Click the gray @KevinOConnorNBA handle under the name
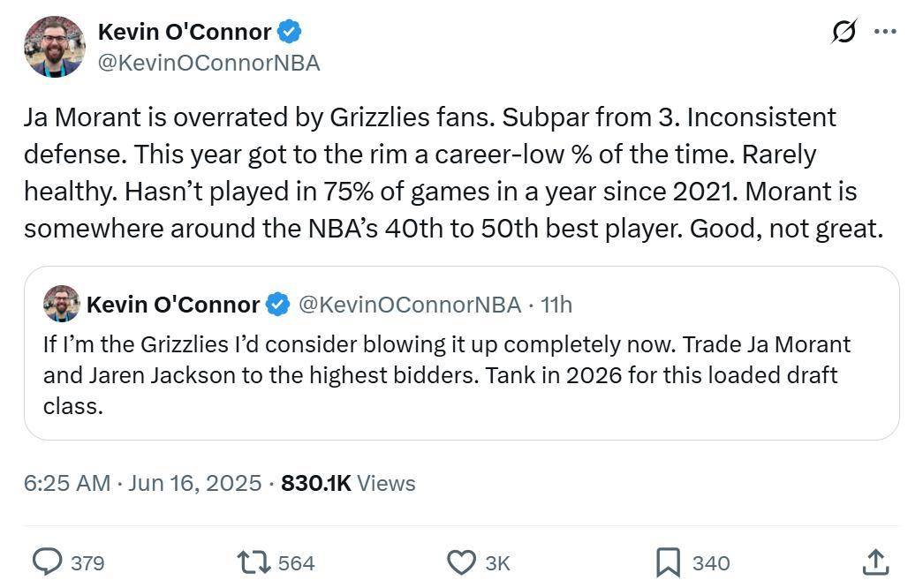Viewport: 908px width, 588px height. click(208, 64)
